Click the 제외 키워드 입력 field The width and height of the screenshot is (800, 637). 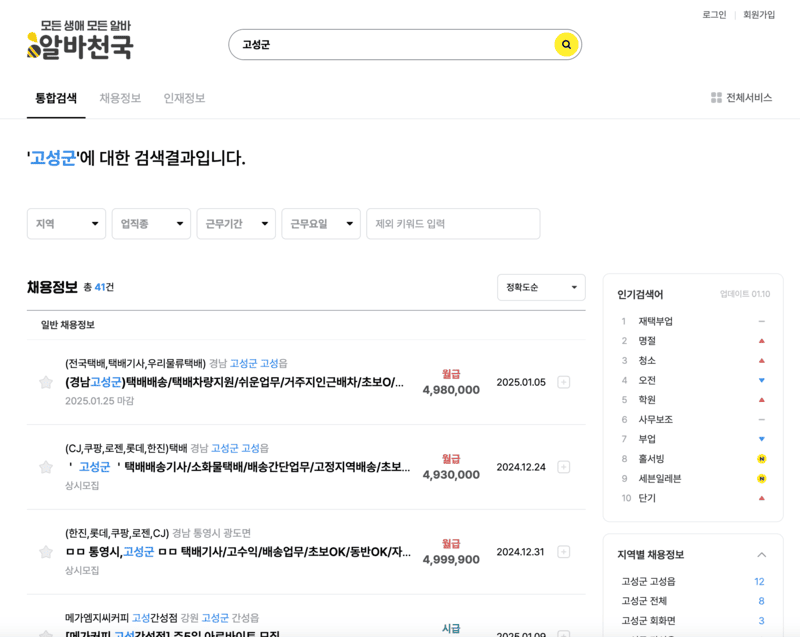click(453, 223)
